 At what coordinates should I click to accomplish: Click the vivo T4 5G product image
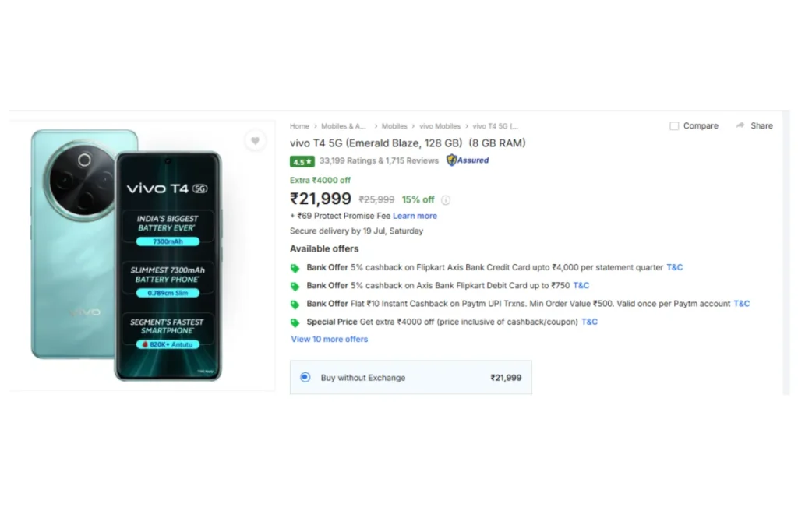tap(127, 254)
